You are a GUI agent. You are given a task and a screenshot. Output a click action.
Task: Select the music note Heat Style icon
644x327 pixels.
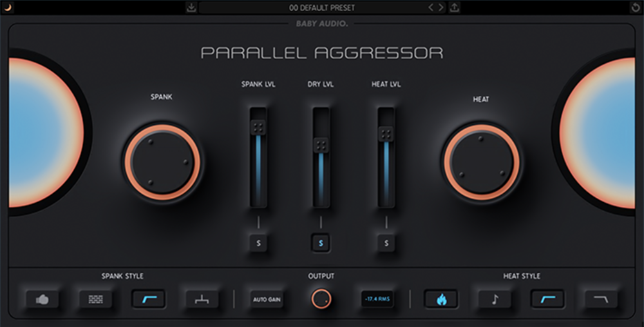pos(494,299)
